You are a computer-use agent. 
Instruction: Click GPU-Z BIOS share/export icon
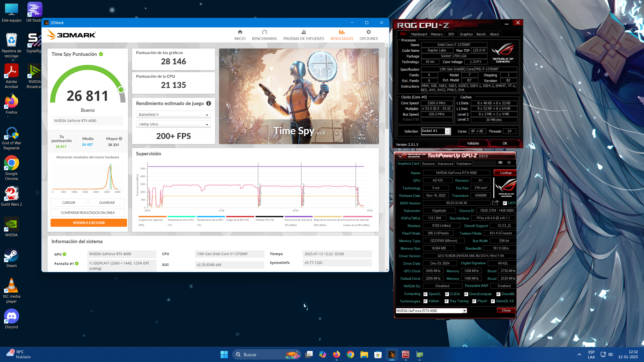click(x=495, y=203)
